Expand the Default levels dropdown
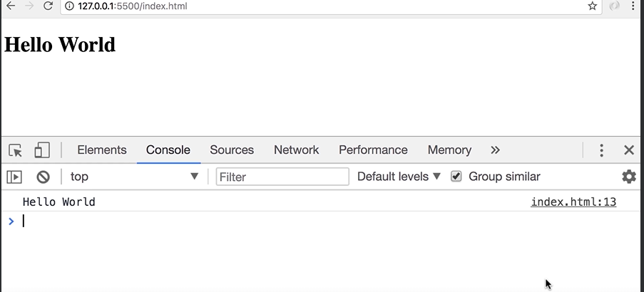The width and height of the screenshot is (644, 292). coord(399,177)
